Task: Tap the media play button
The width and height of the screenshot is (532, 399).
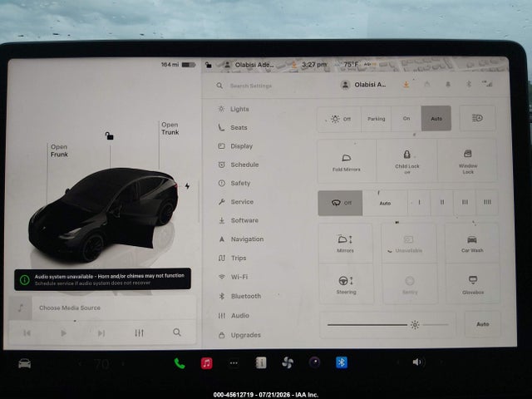Action: (x=63, y=333)
